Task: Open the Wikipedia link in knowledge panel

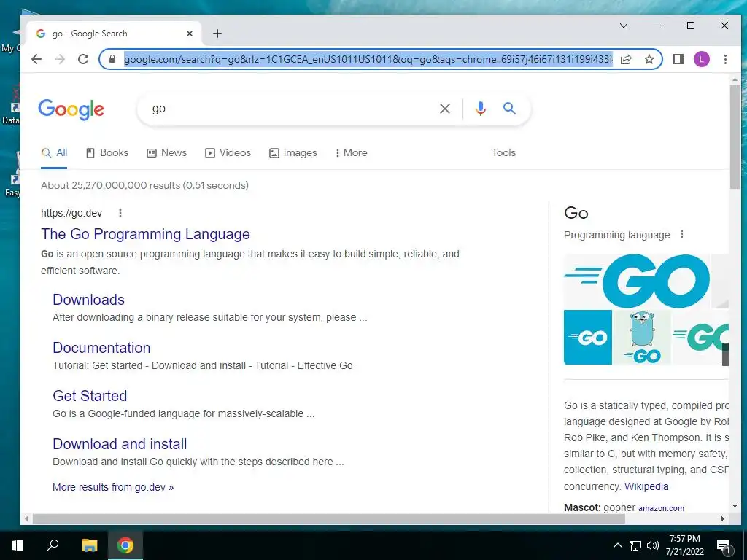Action: click(x=646, y=486)
